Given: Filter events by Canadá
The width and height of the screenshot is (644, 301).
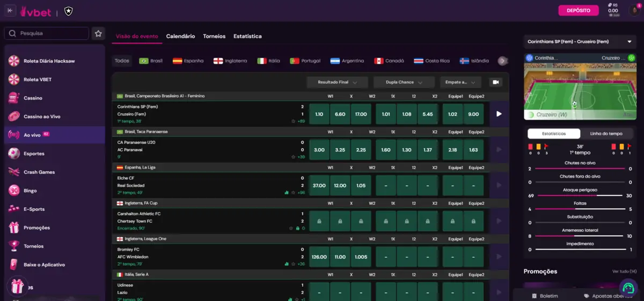Looking at the screenshot, I should click(389, 61).
